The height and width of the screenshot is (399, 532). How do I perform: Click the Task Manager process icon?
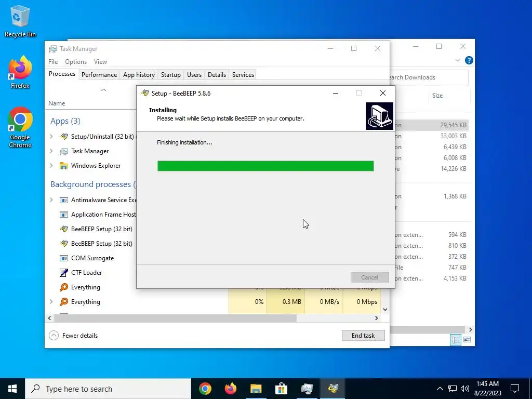pos(64,151)
